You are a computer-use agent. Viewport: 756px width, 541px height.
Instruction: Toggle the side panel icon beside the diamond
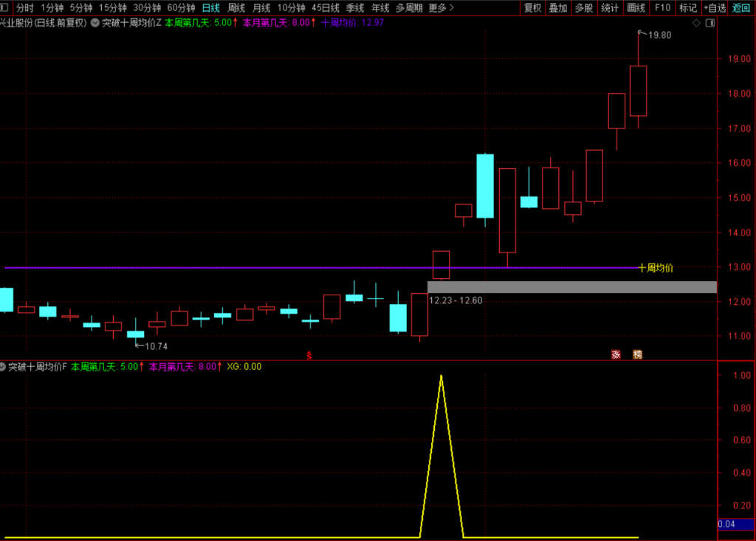710,23
